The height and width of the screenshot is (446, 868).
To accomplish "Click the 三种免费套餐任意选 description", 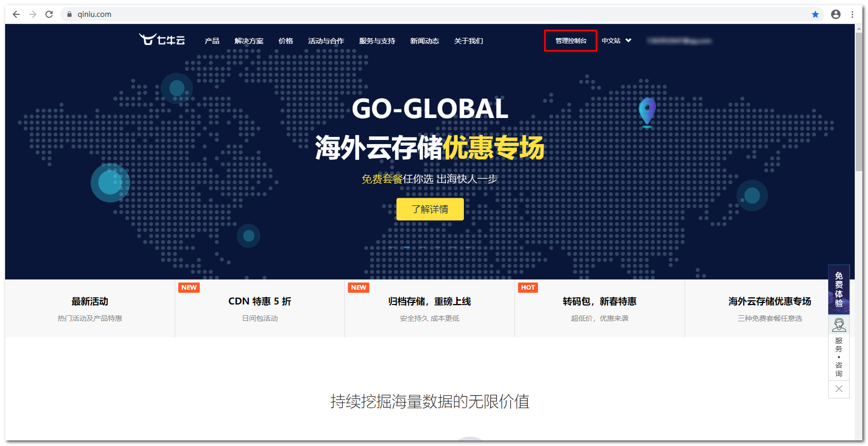I will (770, 318).
